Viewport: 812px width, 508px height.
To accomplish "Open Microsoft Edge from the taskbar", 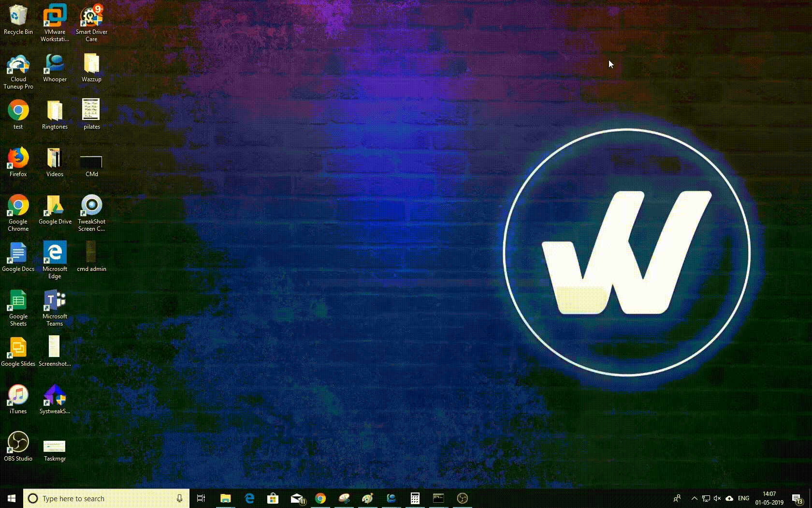I will [249, 498].
